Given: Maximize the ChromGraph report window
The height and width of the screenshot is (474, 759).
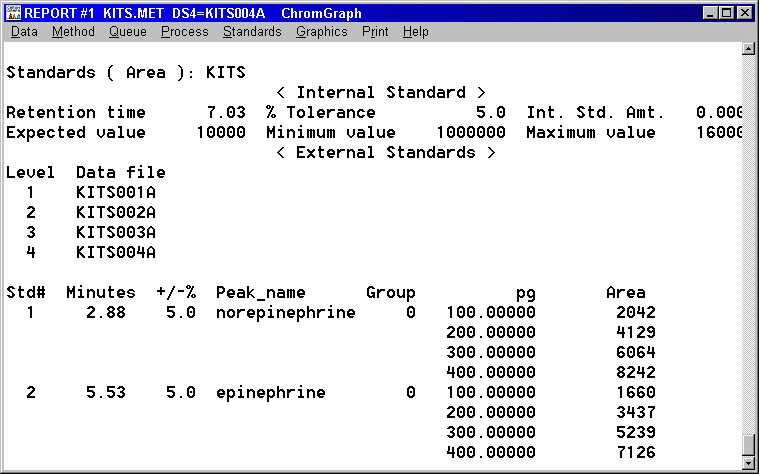Looking at the screenshot, I should 726,12.
